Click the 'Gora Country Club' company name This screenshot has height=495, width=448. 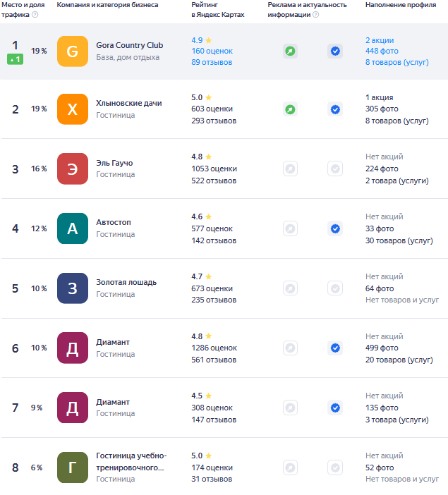(130, 45)
